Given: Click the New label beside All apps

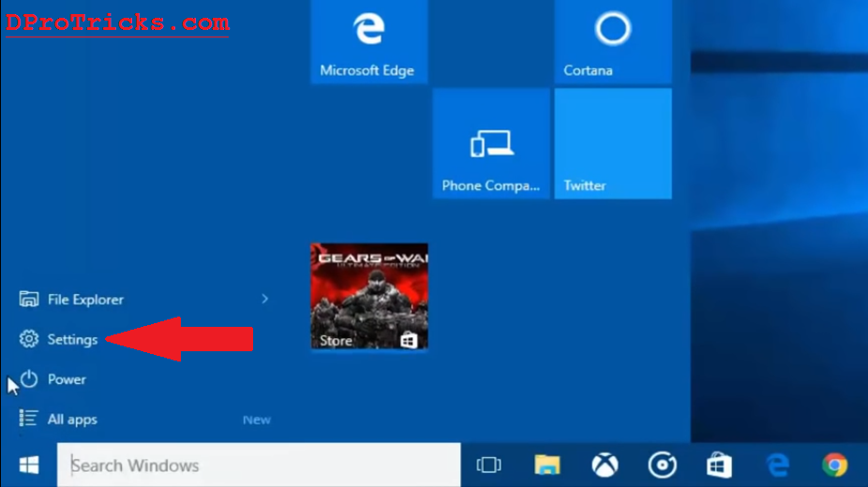Looking at the screenshot, I should coord(256,420).
